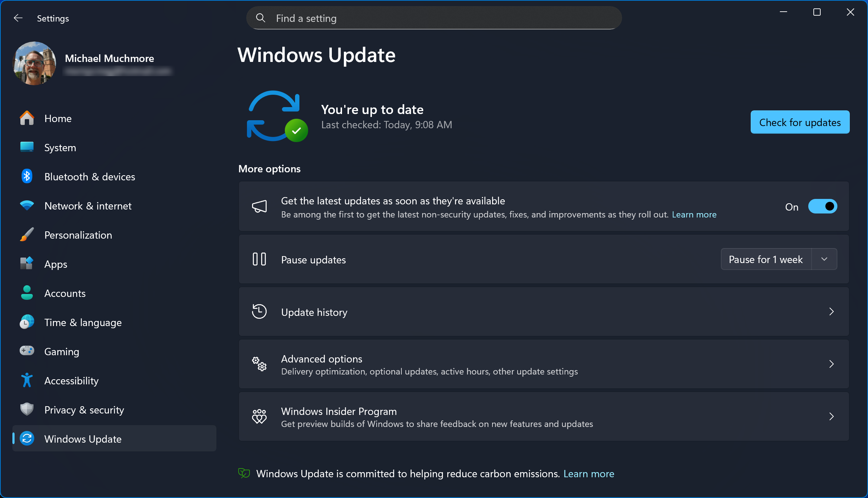Select the Gaming controller icon
The image size is (868, 498).
click(x=27, y=351)
